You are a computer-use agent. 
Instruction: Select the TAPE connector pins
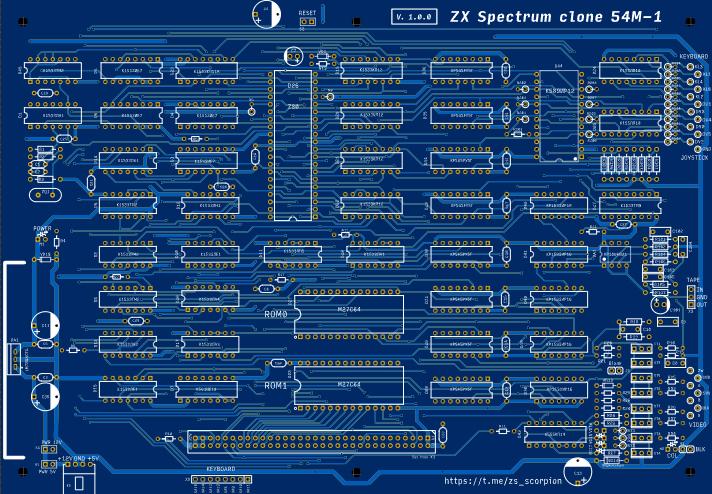689,297
